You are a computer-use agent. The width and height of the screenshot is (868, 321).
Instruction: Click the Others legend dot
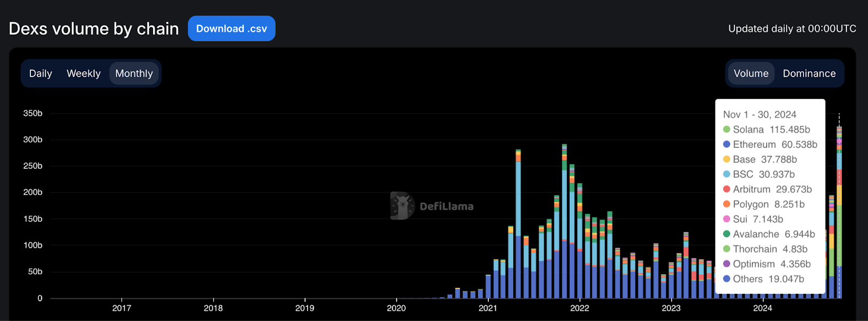tap(726, 279)
